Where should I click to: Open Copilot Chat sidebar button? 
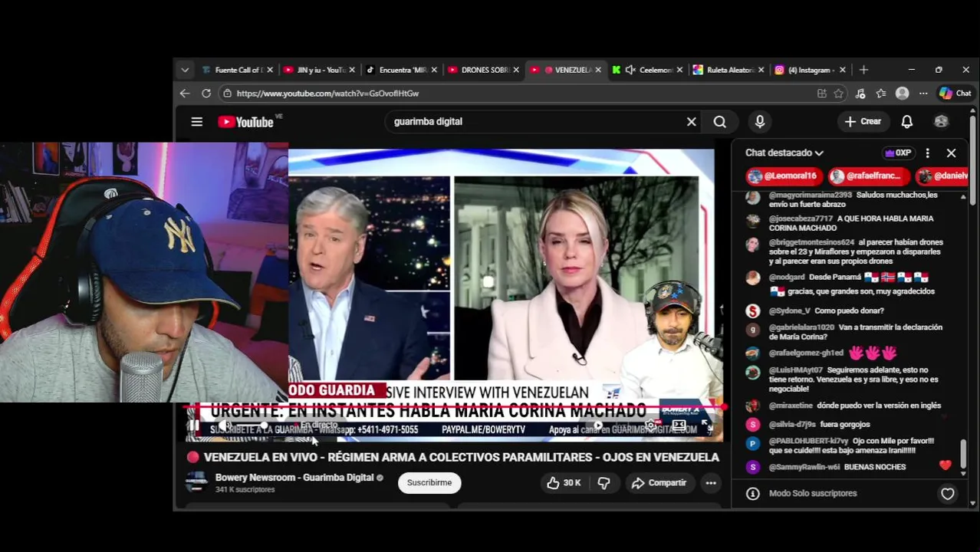[x=955, y=94]
